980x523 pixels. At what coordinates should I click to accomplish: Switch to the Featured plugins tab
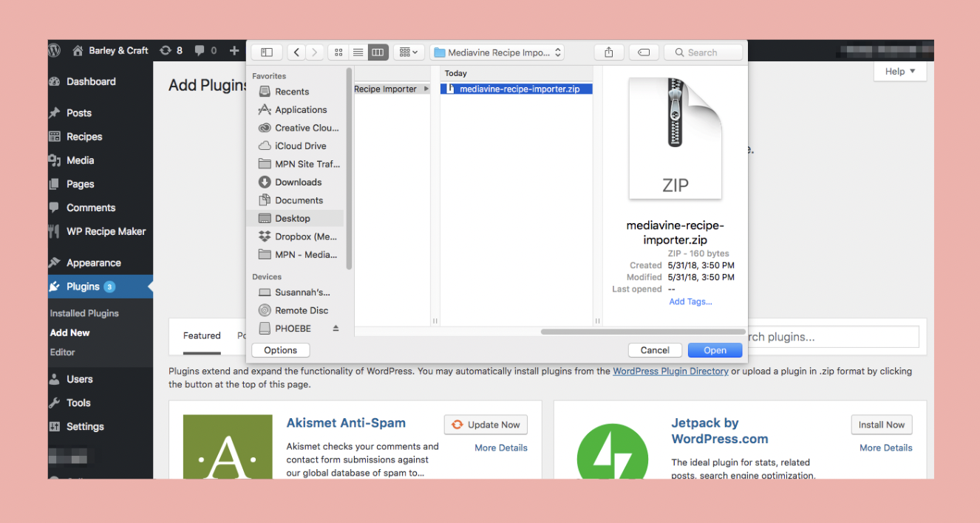point(202,335)
